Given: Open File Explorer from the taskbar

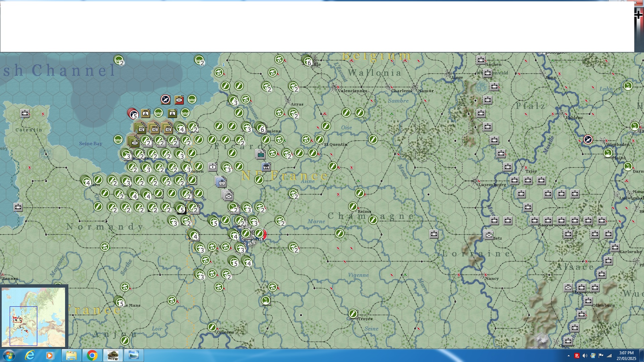Looking at the screenshot, I should tap(71, 355).
